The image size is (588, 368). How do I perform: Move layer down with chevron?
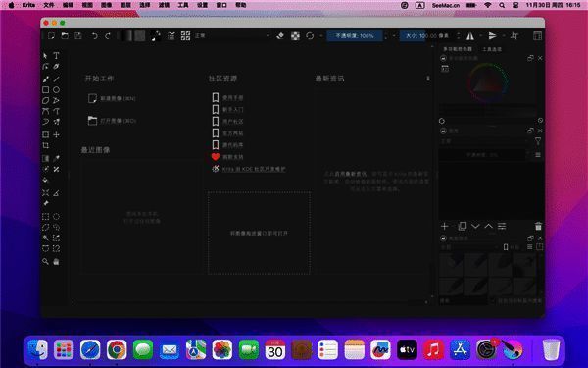475,226
